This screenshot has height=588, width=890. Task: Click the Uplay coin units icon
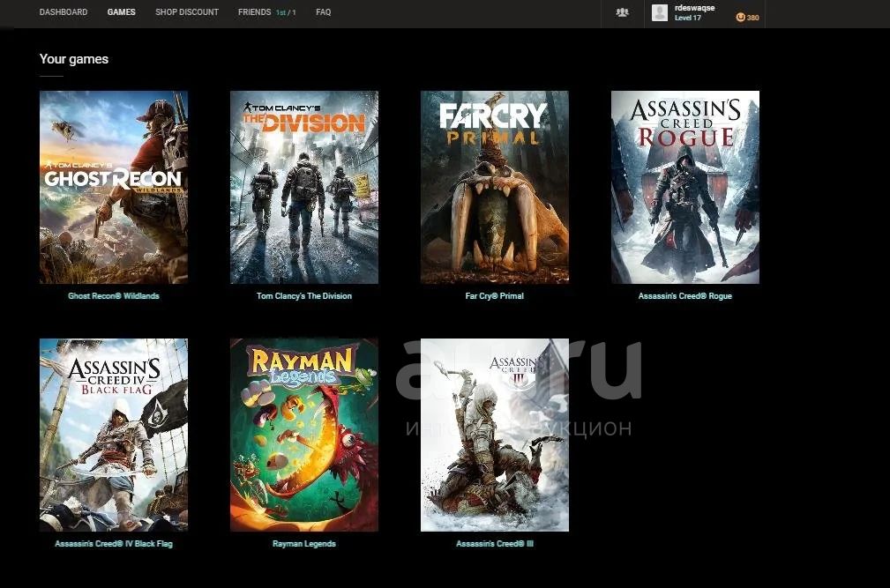tap(740, 17)
